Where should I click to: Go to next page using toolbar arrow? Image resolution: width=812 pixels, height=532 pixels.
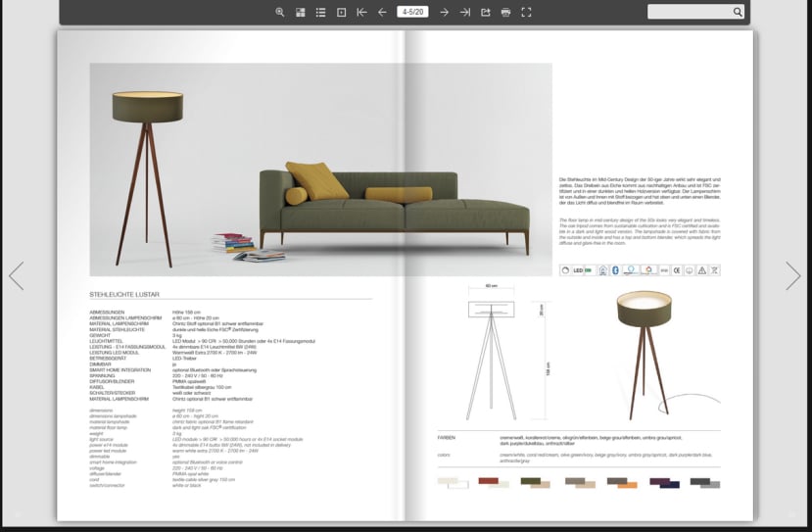click(x=444, y=13)
